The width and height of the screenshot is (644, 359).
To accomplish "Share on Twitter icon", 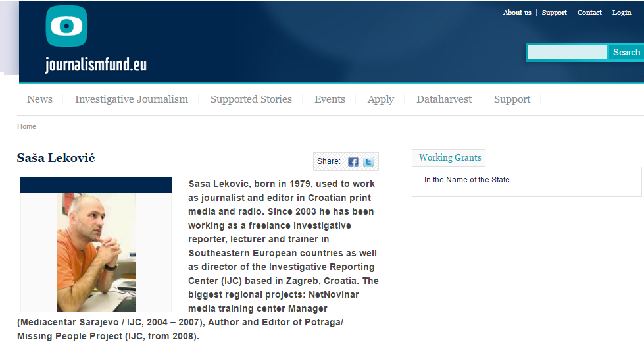I will point(368,162).
